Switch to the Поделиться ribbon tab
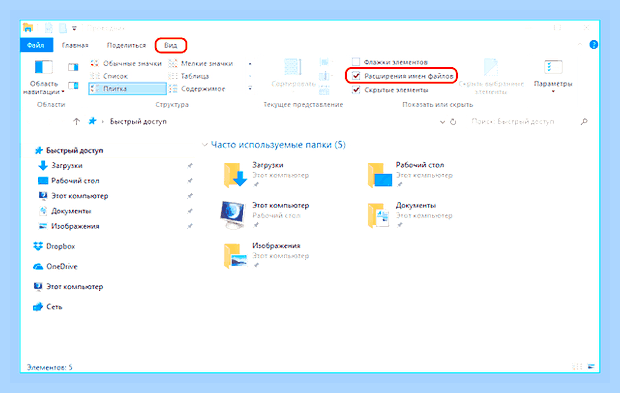 click(126, 45)
